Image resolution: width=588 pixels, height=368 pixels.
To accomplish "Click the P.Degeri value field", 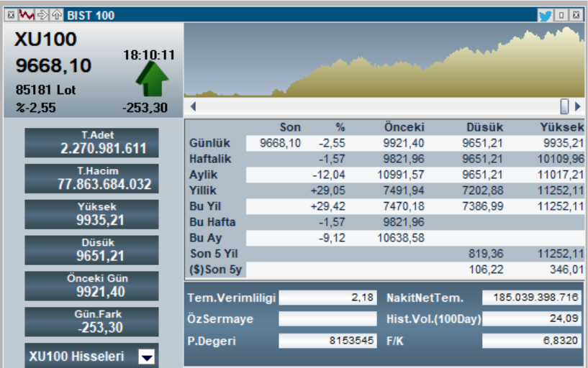I will point(327,341).
